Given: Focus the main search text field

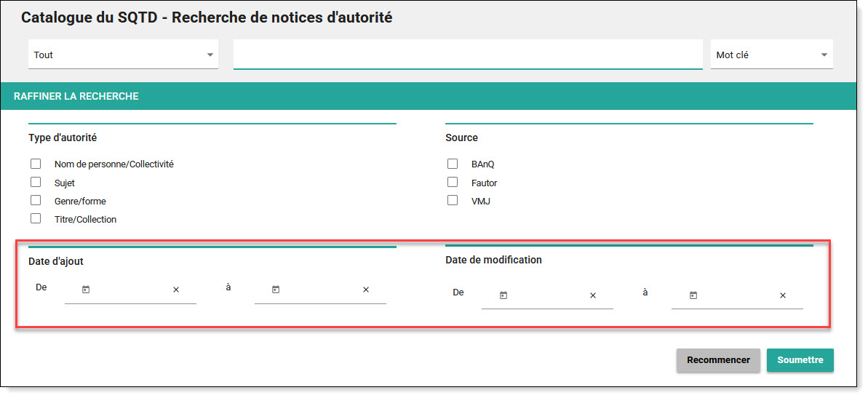Looking at the screenshot, I should [467, 55].
